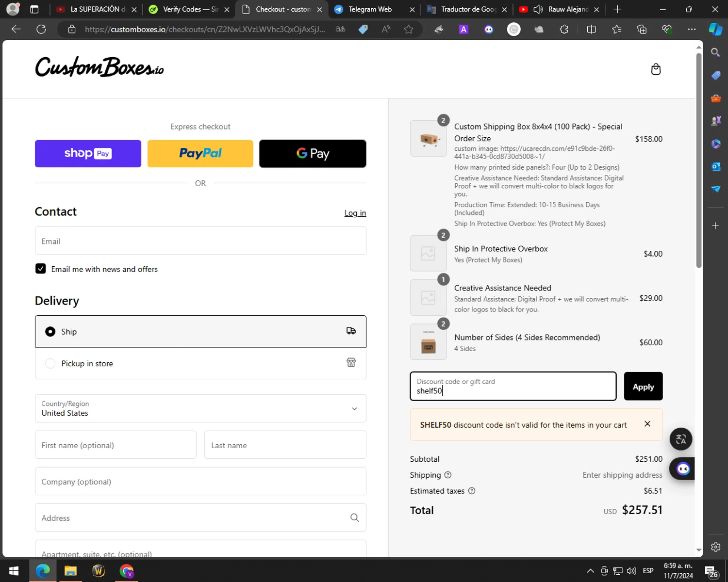Click the page vertical scrollbar
The height and width of the screenshot is (582, 728).
(699, 160)
